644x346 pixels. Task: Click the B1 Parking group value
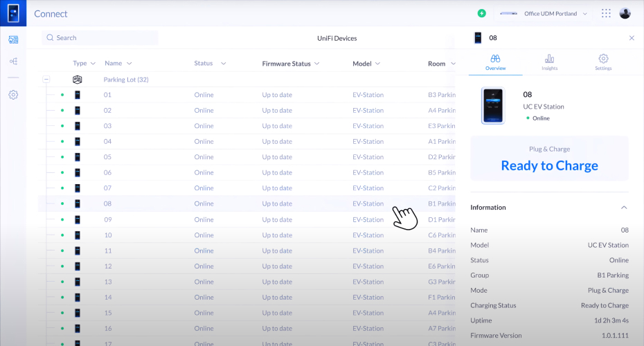[x=613, y=275]
